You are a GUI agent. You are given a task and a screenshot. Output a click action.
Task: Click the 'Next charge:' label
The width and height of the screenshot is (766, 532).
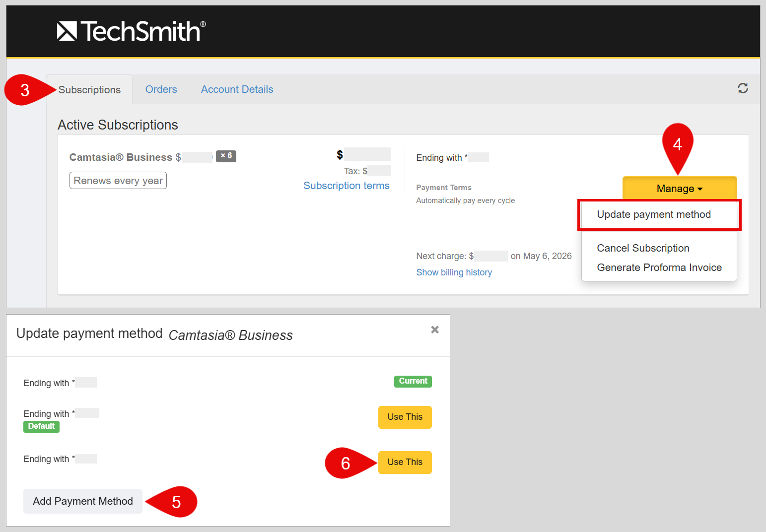441,256
